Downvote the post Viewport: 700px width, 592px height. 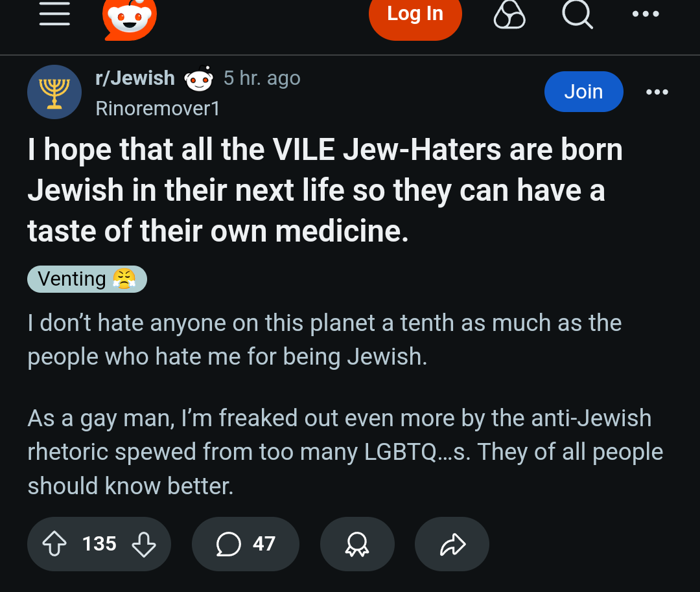(x=144, y=544)
